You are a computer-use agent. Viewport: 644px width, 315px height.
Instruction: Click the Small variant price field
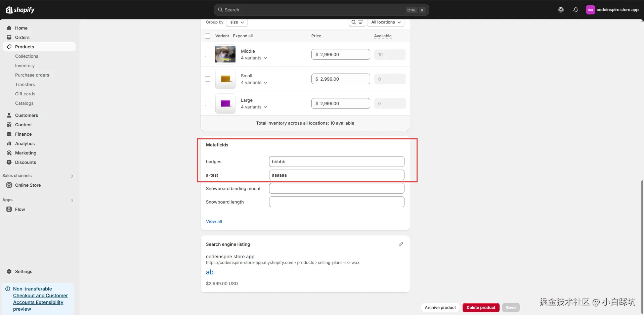(341, 79)
